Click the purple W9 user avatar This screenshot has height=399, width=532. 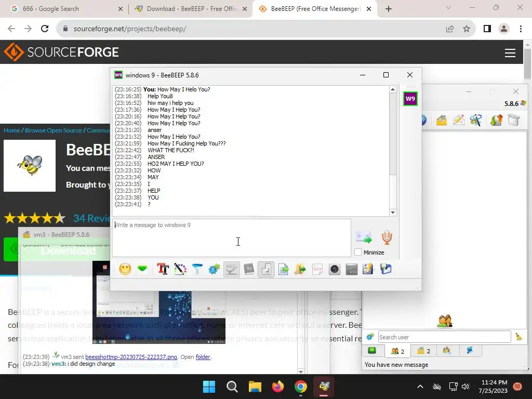[410, 99]
